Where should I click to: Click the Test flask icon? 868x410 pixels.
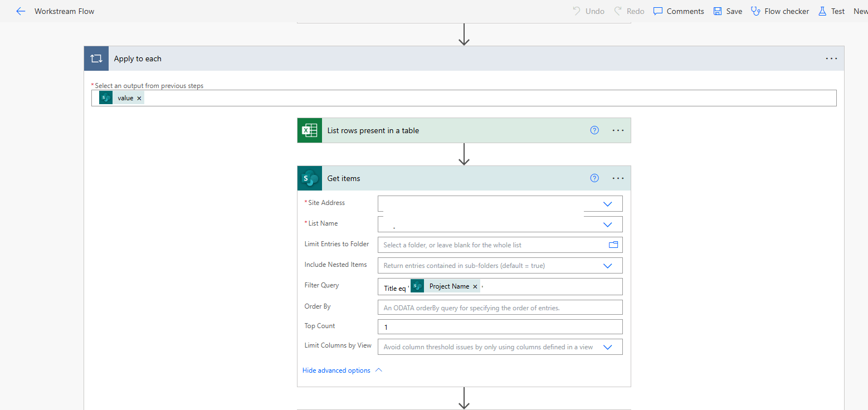point(822,11)
